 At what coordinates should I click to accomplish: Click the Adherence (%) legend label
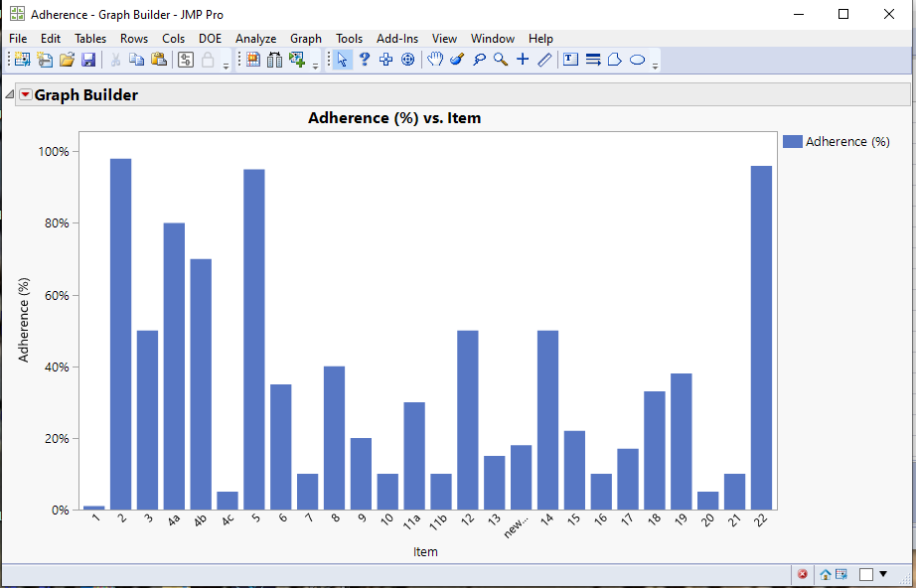tap(847, 141)
